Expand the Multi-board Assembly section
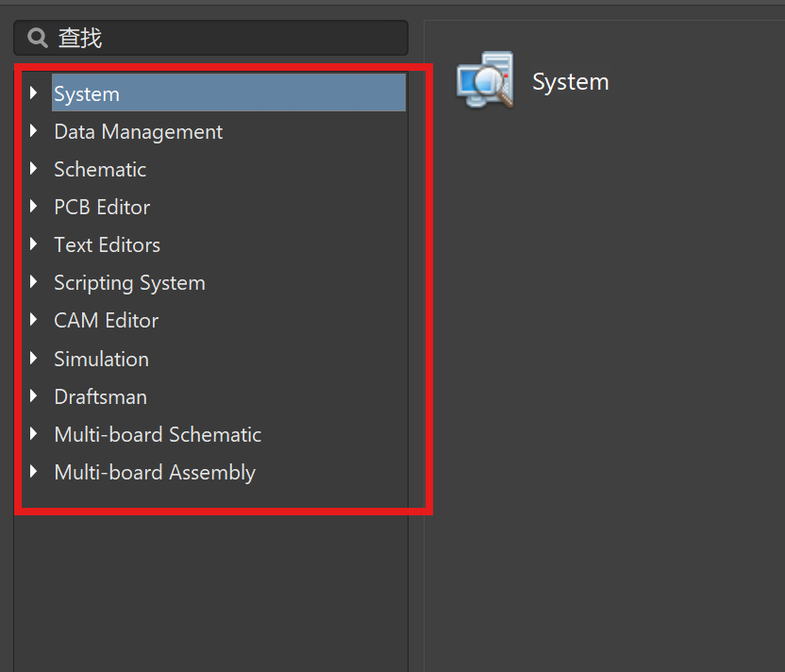785x672 pixels. (x=34, y=472)
